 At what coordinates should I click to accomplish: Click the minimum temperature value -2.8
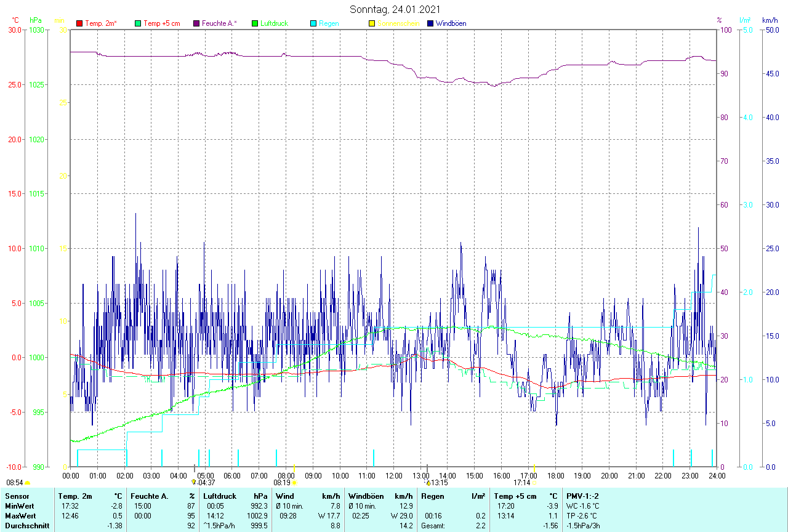pyautogui.click(x=117, y=506)
